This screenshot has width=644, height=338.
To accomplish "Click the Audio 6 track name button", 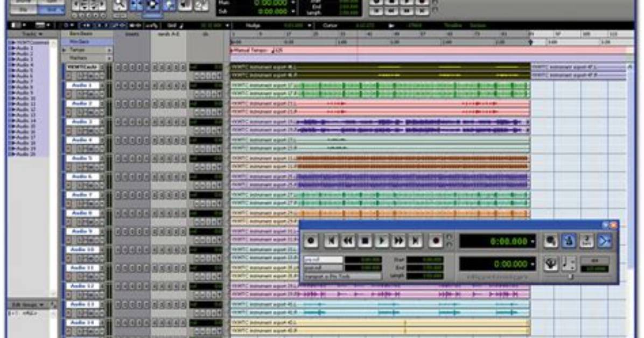I will [82, 177].
